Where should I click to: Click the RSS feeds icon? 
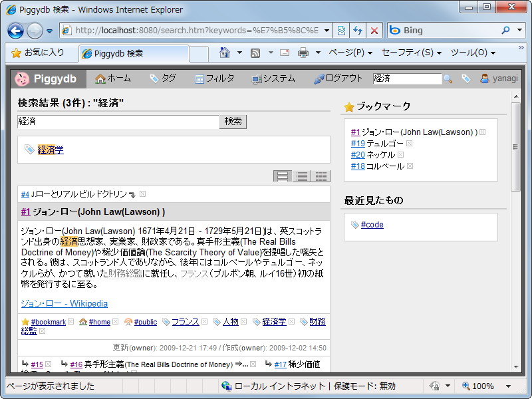pyautogui.click(x=255, y=53)
